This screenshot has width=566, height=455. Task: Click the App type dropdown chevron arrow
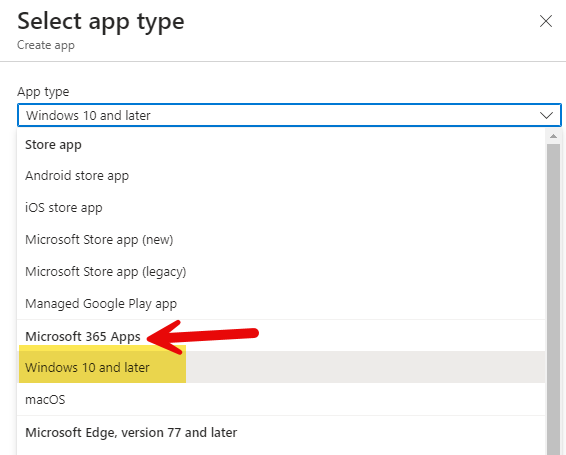point(546,116)
